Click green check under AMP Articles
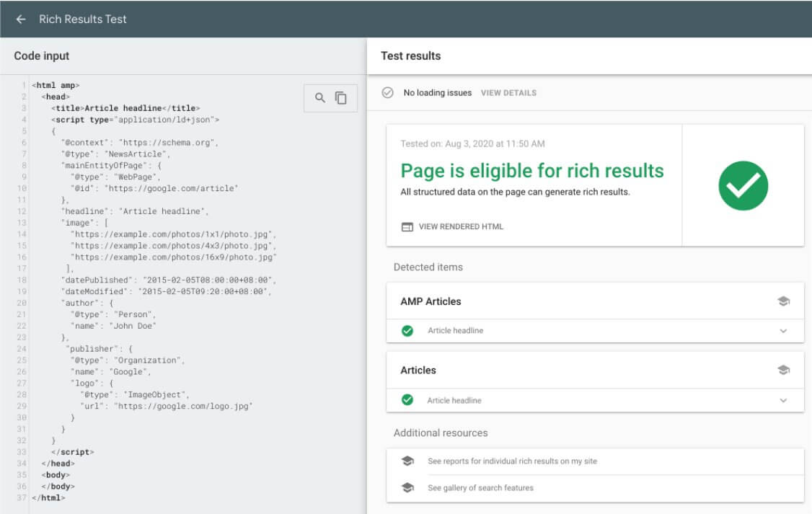812x514 pixels. pyautogui.click(x=407, y=331)
